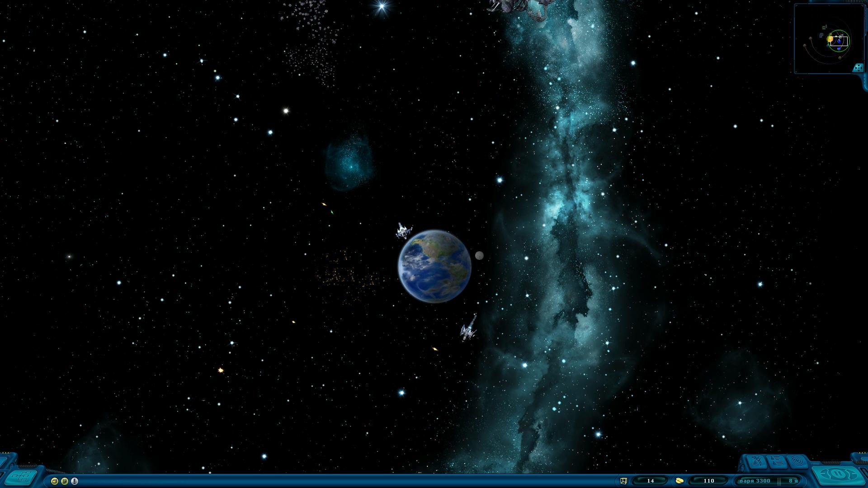Select the small gray moon beside planet
The height and width of the screenshot is (488, 868).
(x=479, y=256)
